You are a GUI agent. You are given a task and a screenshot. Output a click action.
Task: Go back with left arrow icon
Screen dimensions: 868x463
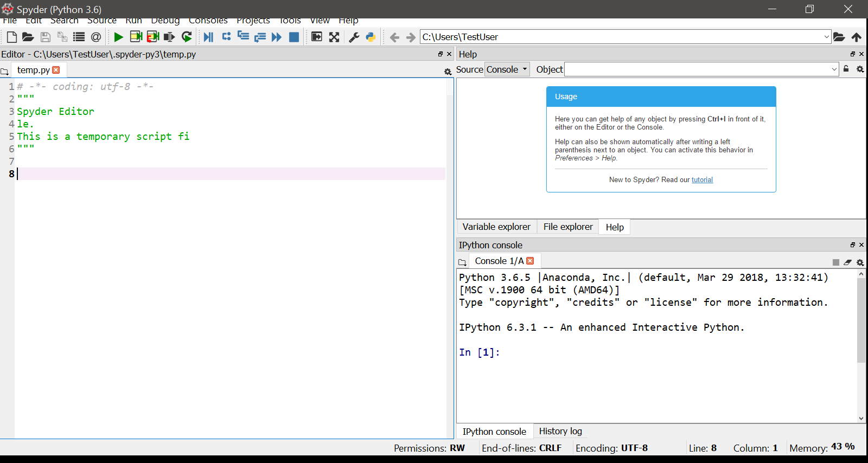(x=394, y=37)
